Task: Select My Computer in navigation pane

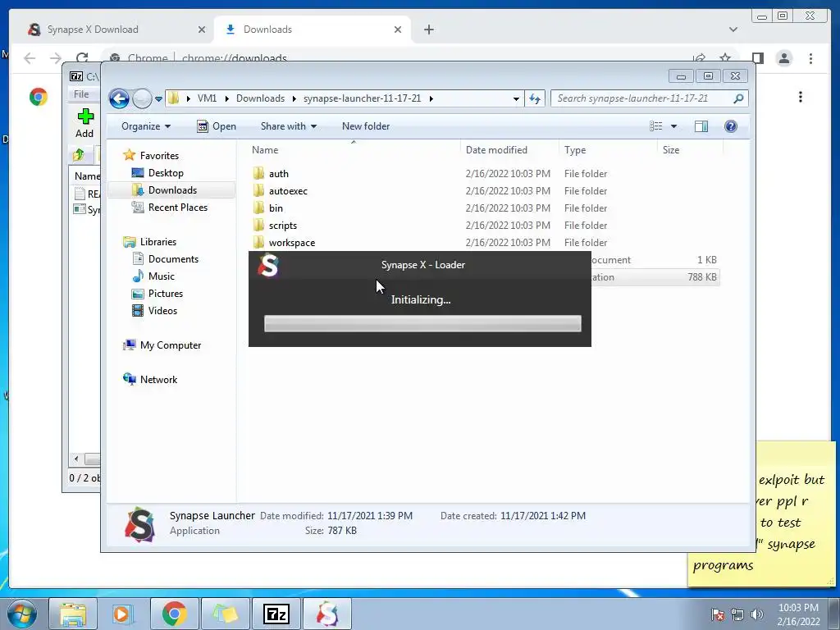Action: 171,345
